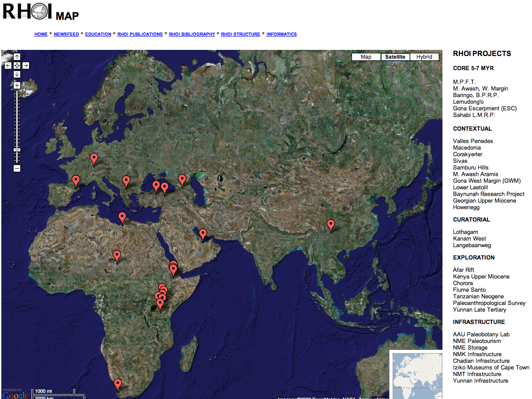Select Georgian Upper Miocene project
532x399 pixels.
coord(484,201)
